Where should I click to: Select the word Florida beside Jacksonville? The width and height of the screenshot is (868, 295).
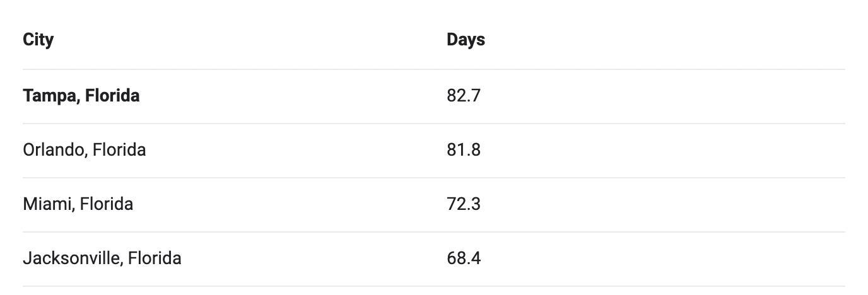155,258
